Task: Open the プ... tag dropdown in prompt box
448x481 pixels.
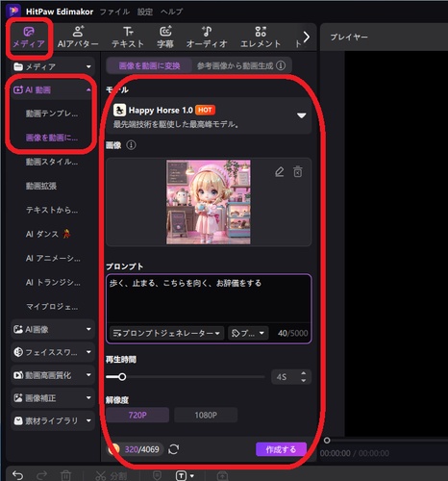Action: [248, 333]
